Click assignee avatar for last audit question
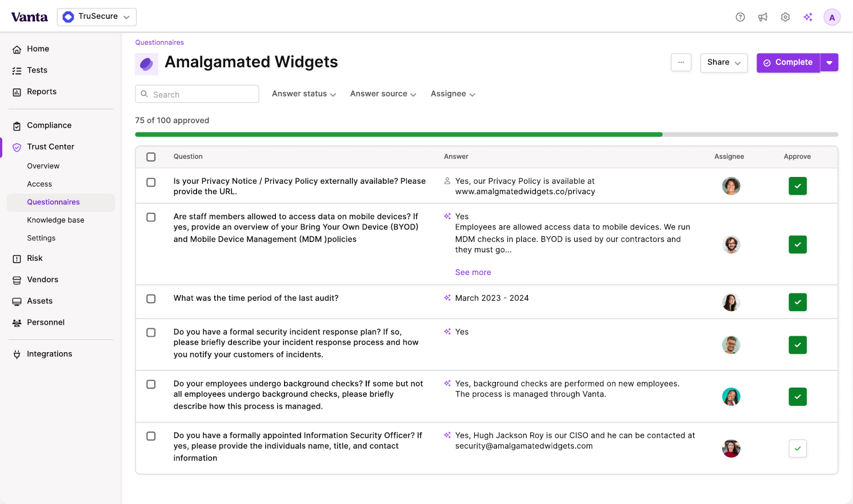Viewport: 853px width, 504px height. (x=731, y=302)
